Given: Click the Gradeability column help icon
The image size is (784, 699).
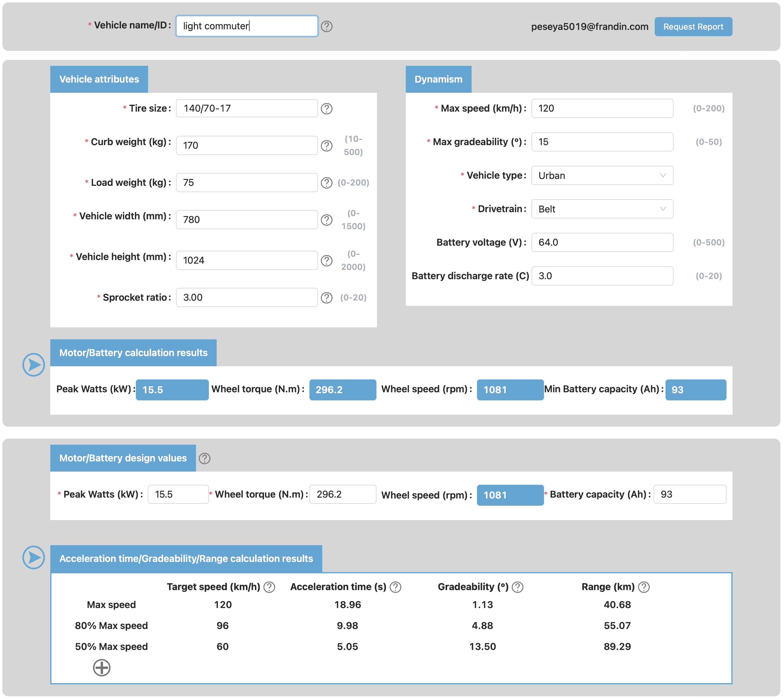Looking at the screenshot, I should (518, 587).
